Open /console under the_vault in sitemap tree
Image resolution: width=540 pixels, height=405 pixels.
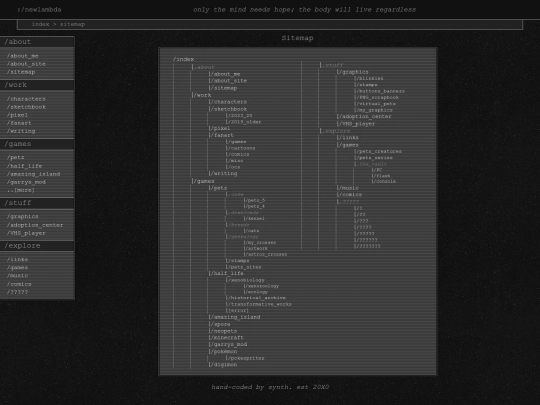pos(384,181)
